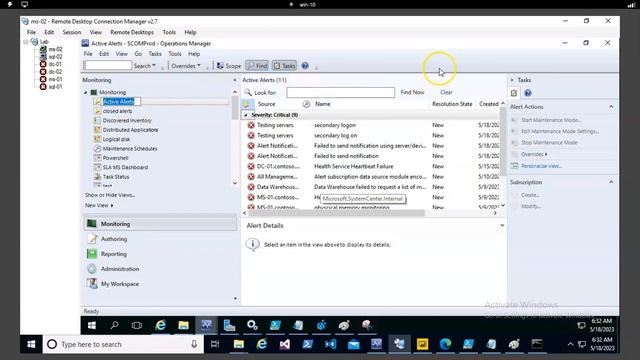Select the 'secondary logon' alert row

coord(371,125)
